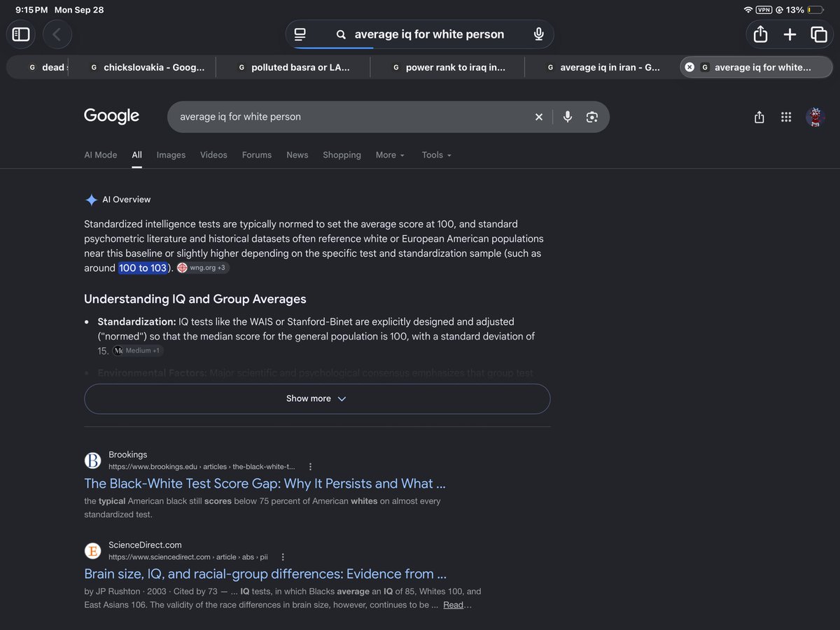Select the All search tab
The image size is (840, 630).
point(136,155)
